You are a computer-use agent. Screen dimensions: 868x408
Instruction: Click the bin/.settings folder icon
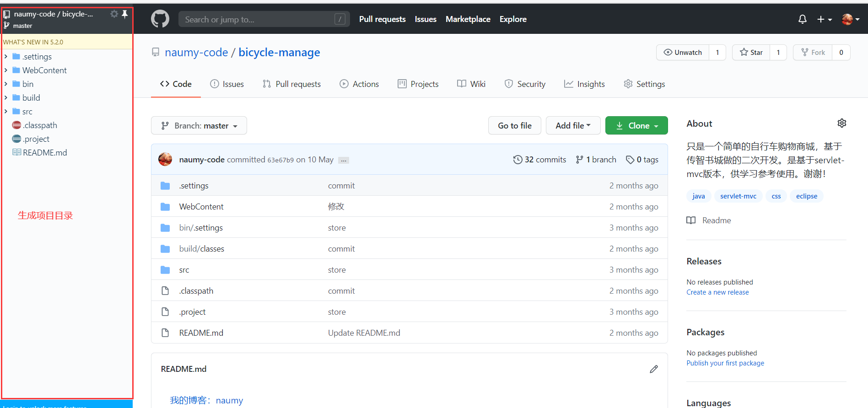coord(165,228)
